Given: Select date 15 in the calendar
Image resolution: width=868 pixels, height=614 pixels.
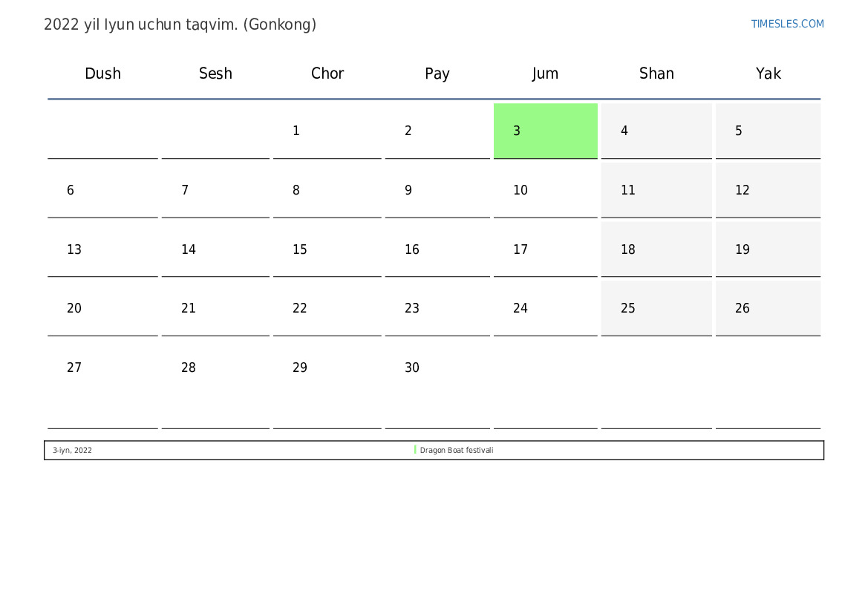Looking at the screenshot, I should [x=327, y=249].
